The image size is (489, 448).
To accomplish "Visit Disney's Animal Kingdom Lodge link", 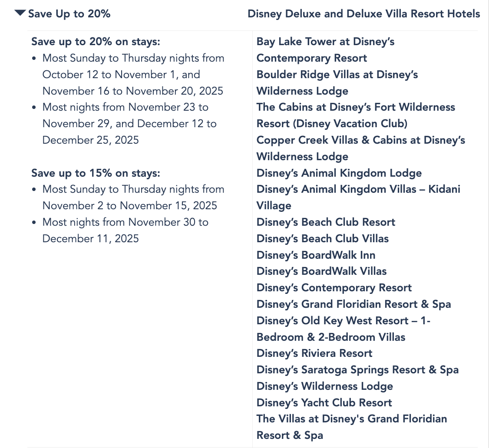I will pyautogui.click(x=339, y=173).
